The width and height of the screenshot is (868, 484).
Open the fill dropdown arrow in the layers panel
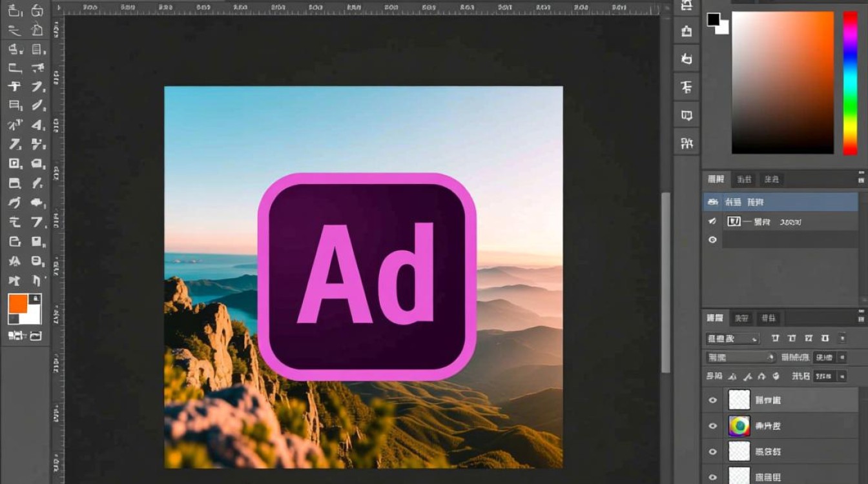pos(842,376)
